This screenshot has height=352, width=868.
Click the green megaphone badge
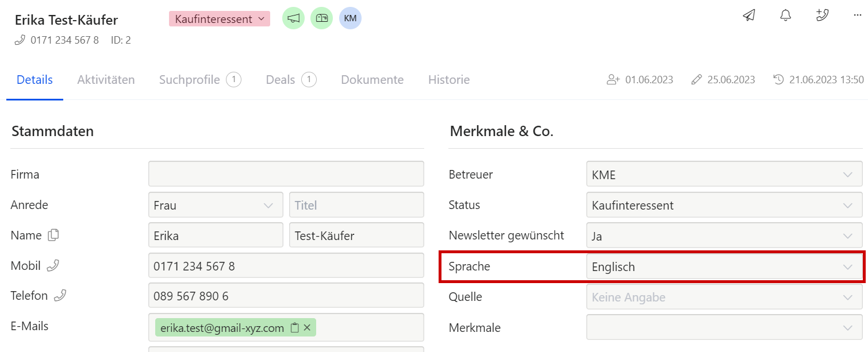(293, 18)
